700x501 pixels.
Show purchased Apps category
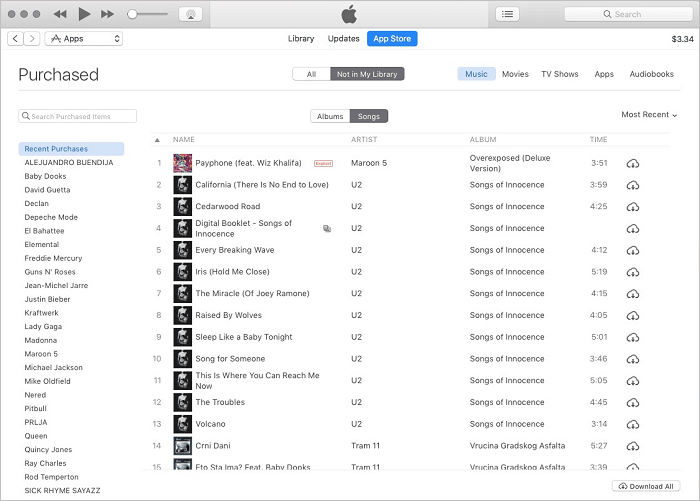(x=604, y=74)
